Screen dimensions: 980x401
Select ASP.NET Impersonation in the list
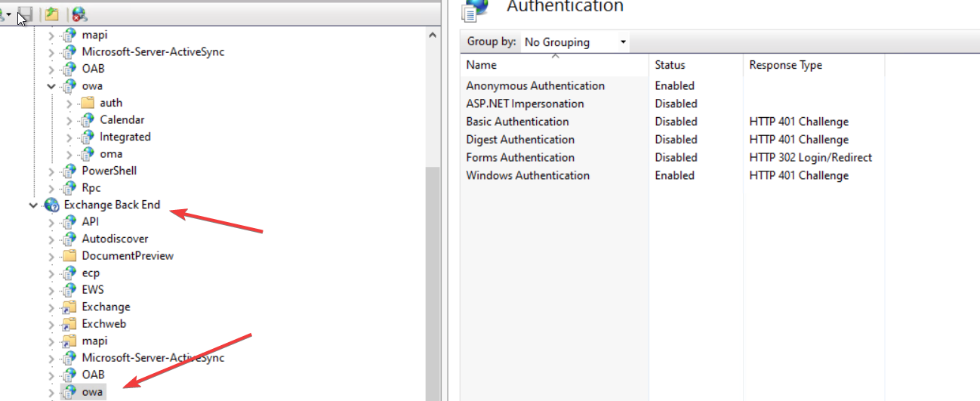[x=525, y=103]
